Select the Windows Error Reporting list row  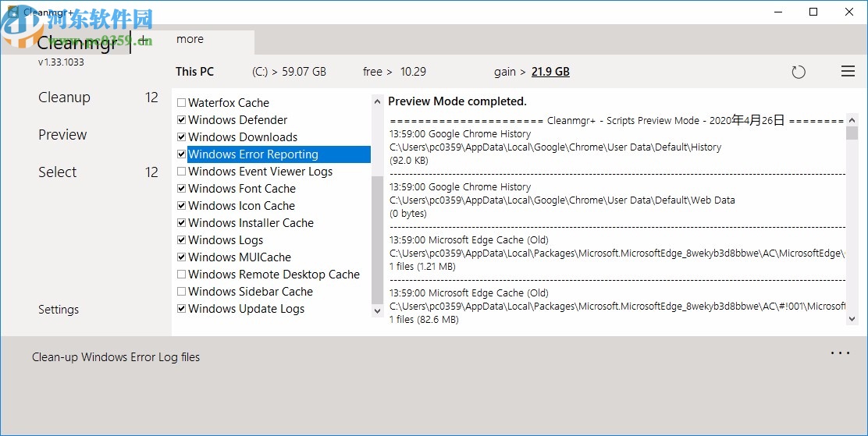[279, 154]
